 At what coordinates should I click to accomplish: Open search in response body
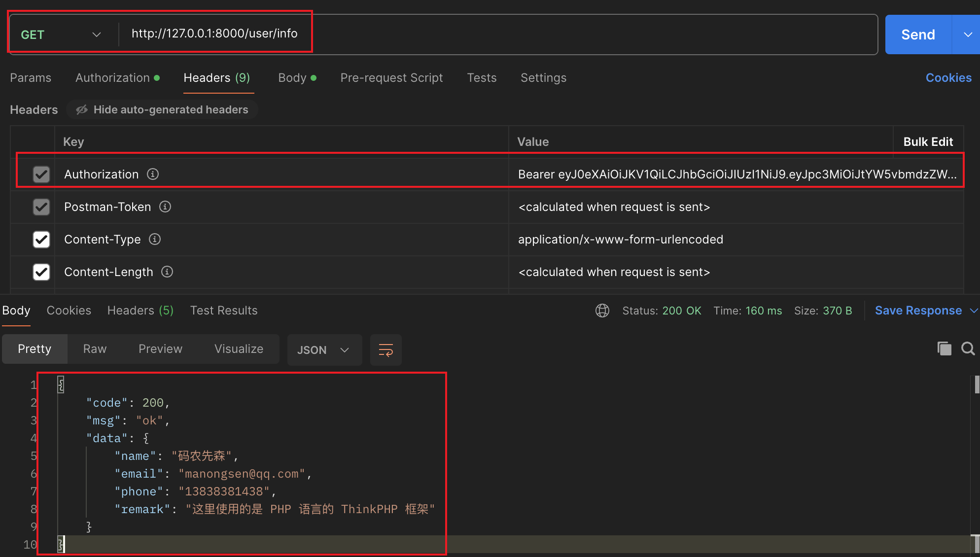tap(968, 348)
